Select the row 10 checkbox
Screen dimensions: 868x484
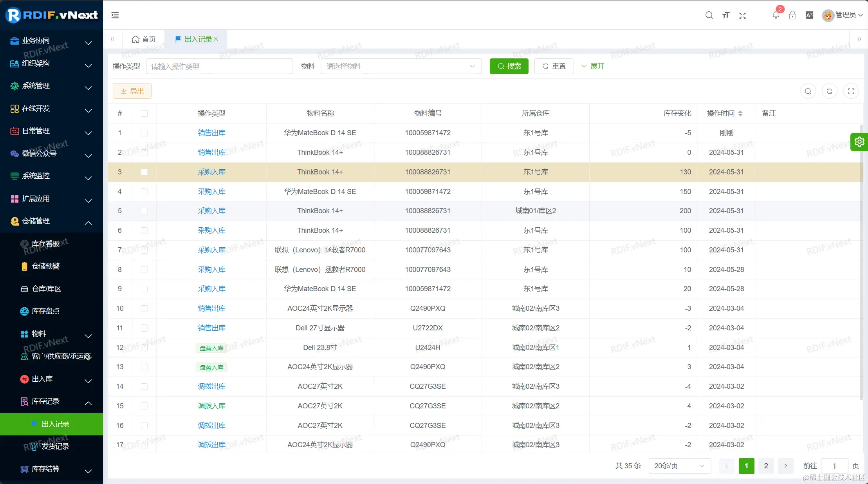[144, 308]
